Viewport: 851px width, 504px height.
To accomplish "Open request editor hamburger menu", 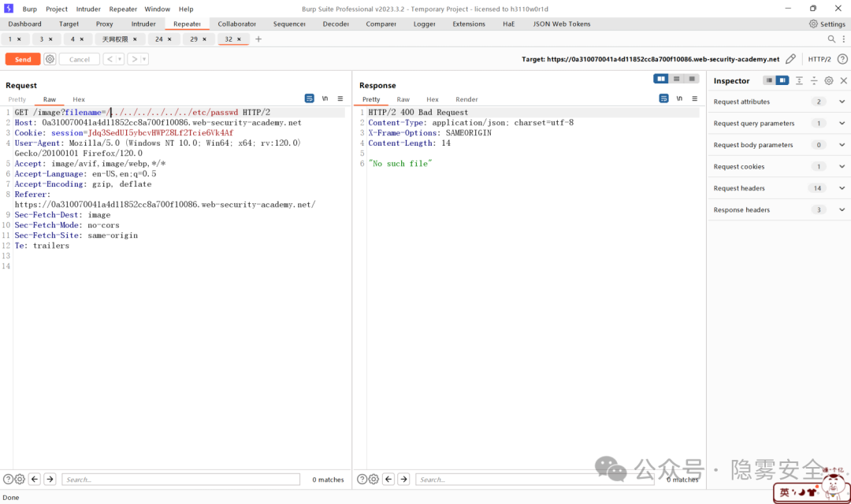I will (340, 98).
